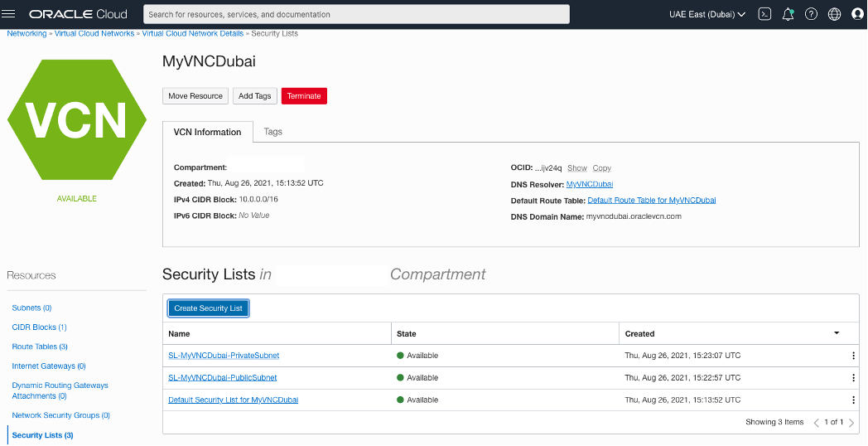The image size is (868, 446).
Task: Open Dynamic Routing Gateways Attachments (0)
Action: 60,390
